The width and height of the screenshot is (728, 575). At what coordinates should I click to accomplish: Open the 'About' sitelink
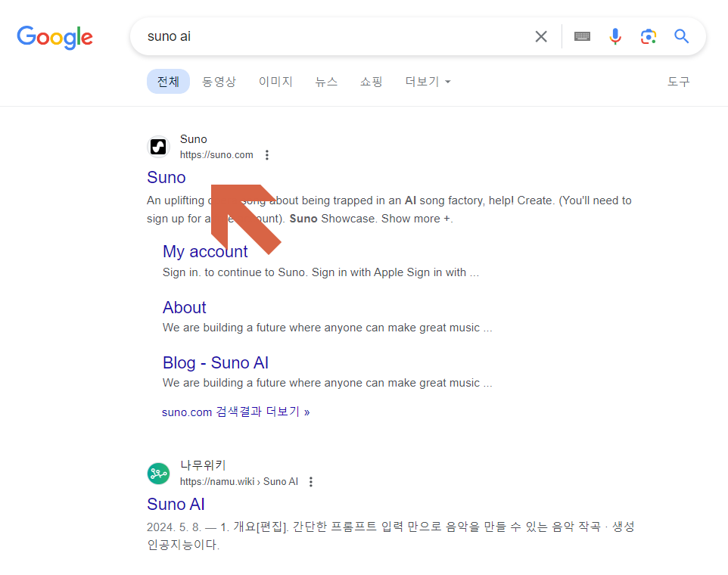pyautogui.click(x=185, y=307)
